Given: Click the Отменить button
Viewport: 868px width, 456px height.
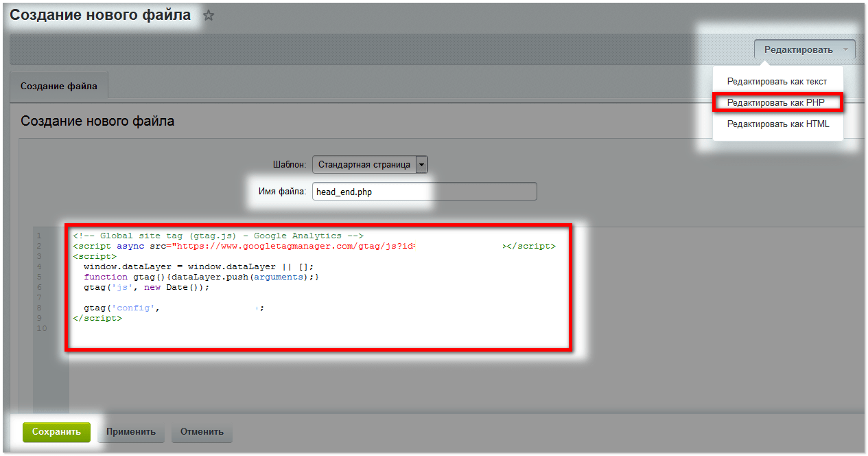Looking at the screenshot, I should [202, 432].
